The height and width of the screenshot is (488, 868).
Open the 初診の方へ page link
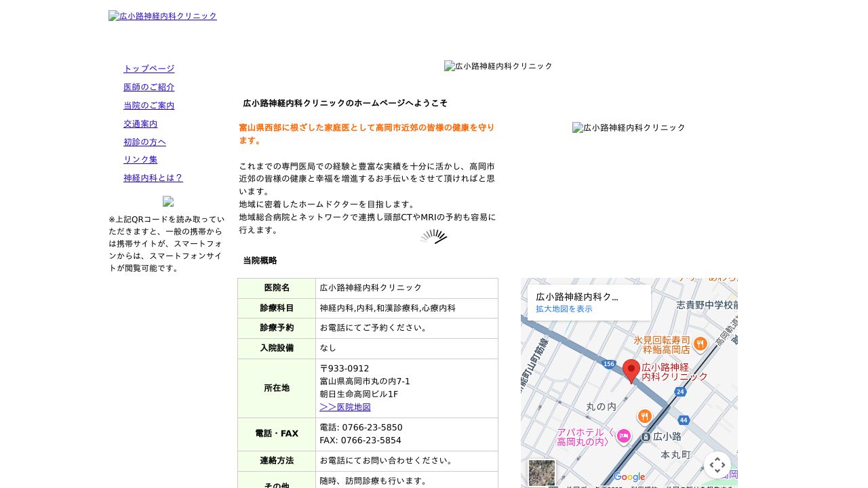pyautogui.click(x=144, y=142)
